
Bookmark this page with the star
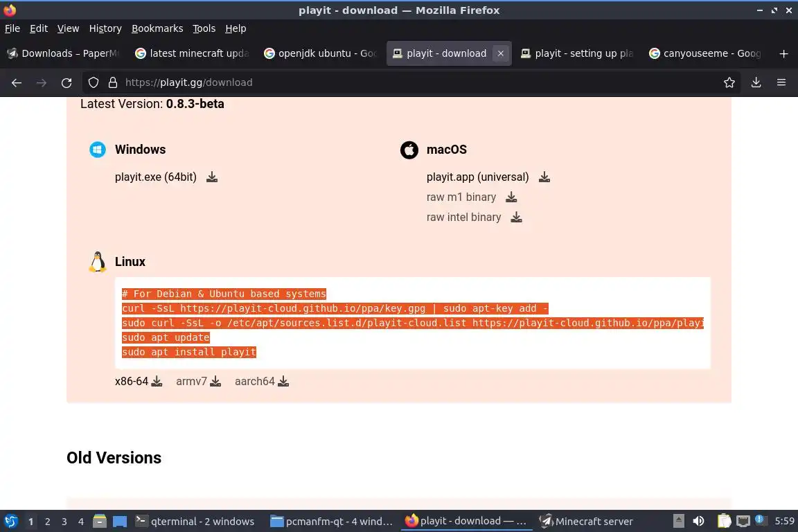[729, 82]
